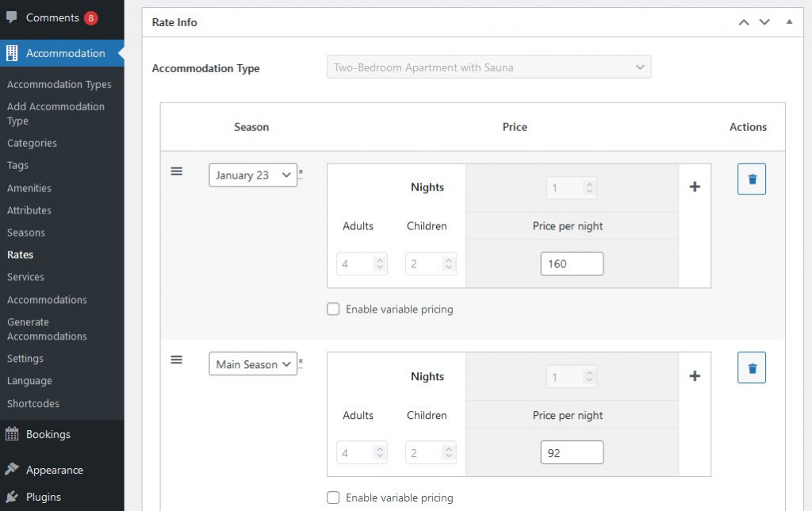This screenshot has width=812, height=511.
Task: Delete the January 23 season rate row
Action: click(x=751, y=179)
